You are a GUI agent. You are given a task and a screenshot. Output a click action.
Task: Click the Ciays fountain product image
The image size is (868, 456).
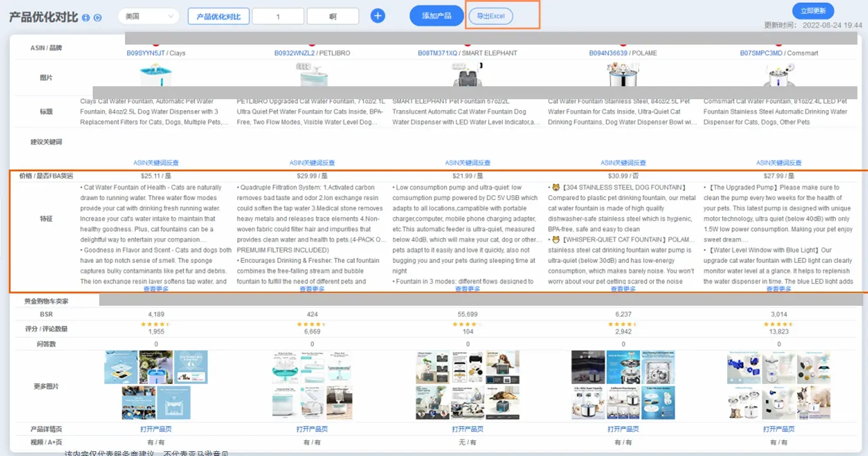coord(156,76)
